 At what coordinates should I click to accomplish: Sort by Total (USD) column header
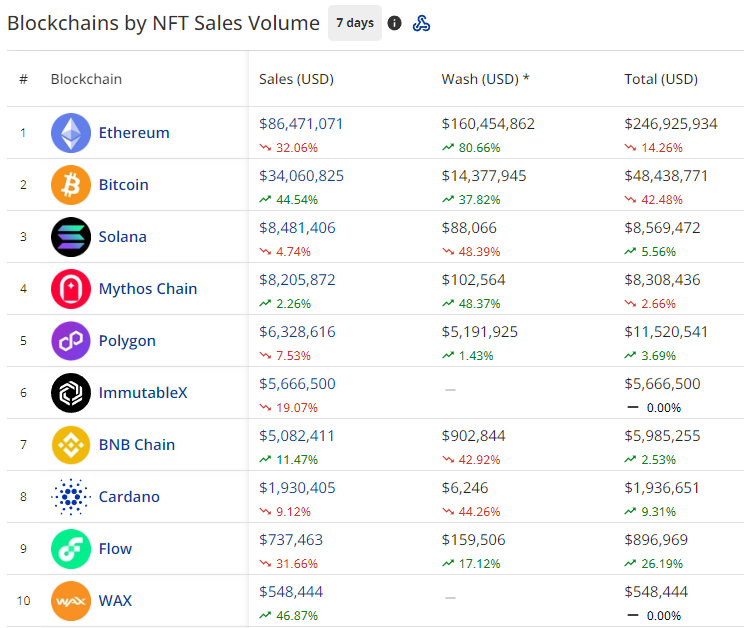tap(661, 79)
